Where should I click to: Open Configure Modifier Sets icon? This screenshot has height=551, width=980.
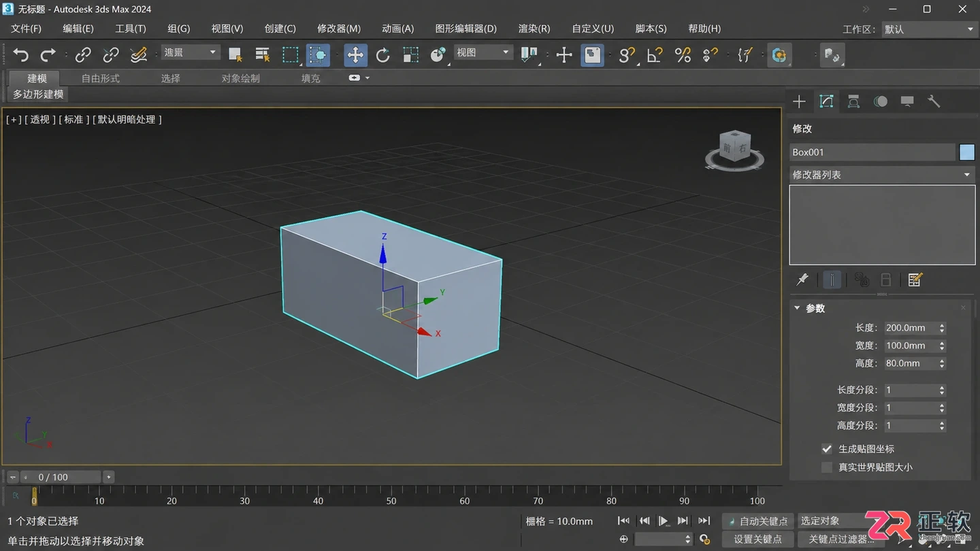pyautogui.click(x=915, y=280)
